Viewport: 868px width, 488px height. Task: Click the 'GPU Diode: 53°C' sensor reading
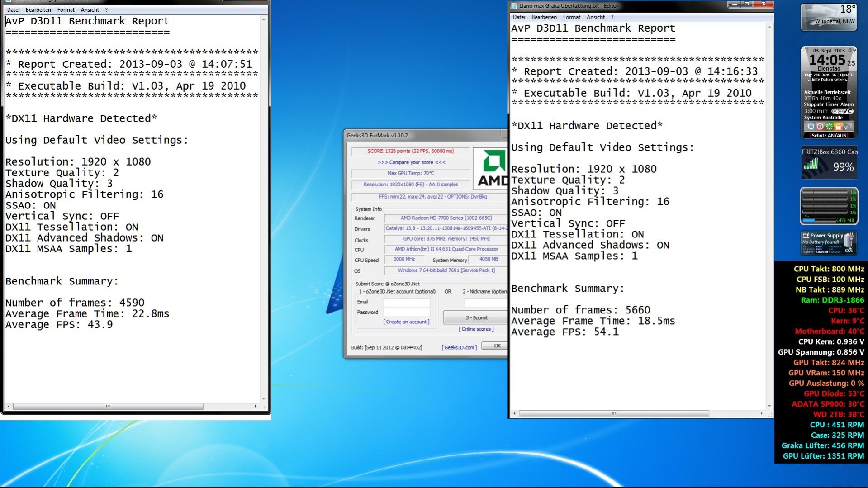tap(834, 393)
